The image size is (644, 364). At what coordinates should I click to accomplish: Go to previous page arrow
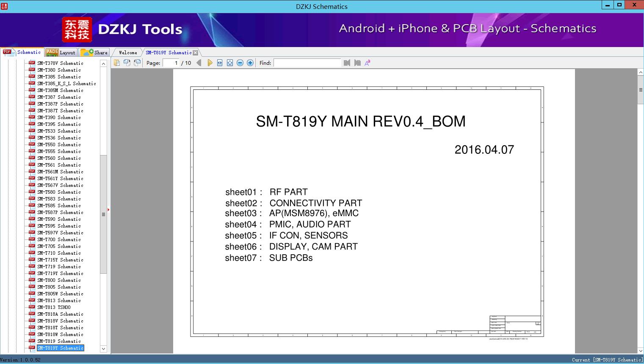[x=199, y=63]
